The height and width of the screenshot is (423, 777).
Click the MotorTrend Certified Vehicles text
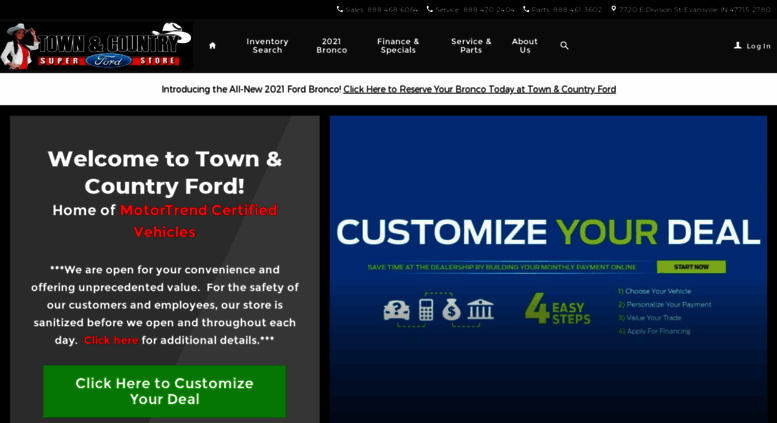pyautogui.click(x=199, y=221)
